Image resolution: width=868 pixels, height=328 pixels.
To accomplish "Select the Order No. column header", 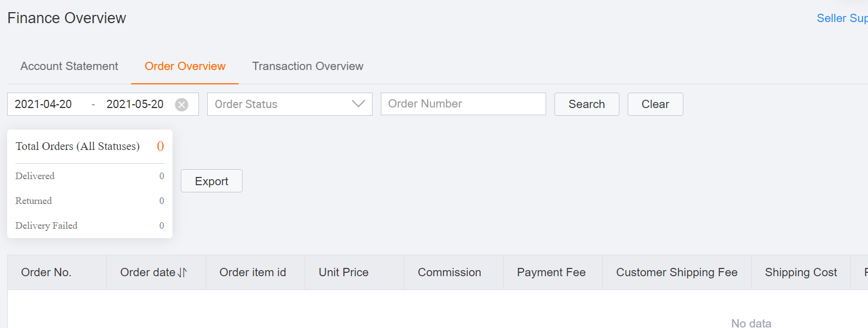I will [x=46, y=272].
